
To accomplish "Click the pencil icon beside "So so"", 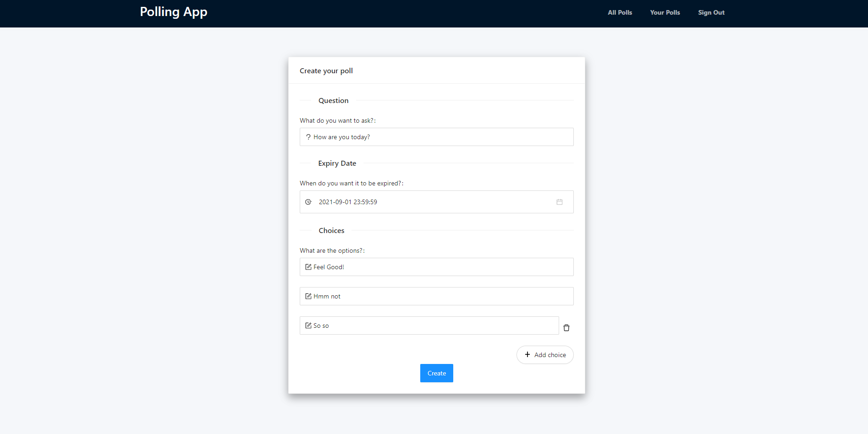I will (x=308, y=325).
